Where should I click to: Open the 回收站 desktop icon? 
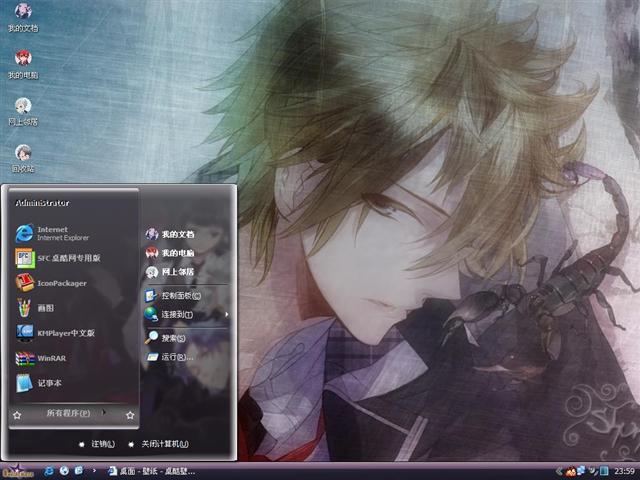23,159
